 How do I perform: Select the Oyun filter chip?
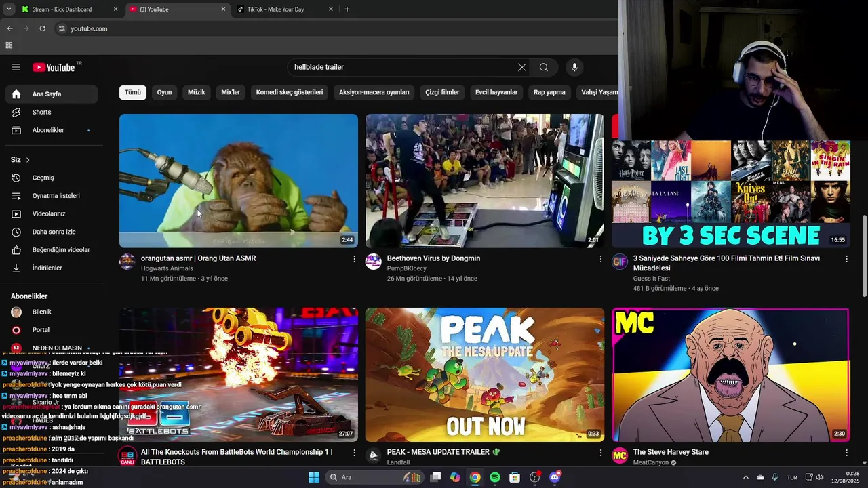coord(165,92)
